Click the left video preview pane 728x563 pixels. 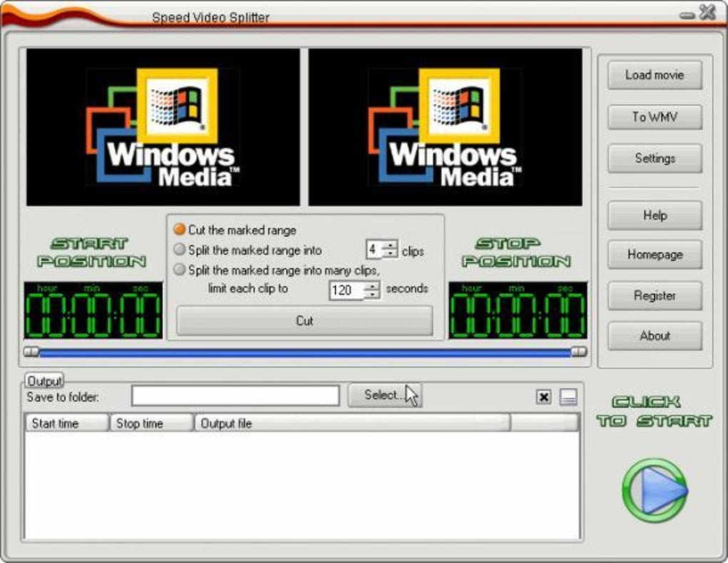pyautogui.click(x=163, y=127)
